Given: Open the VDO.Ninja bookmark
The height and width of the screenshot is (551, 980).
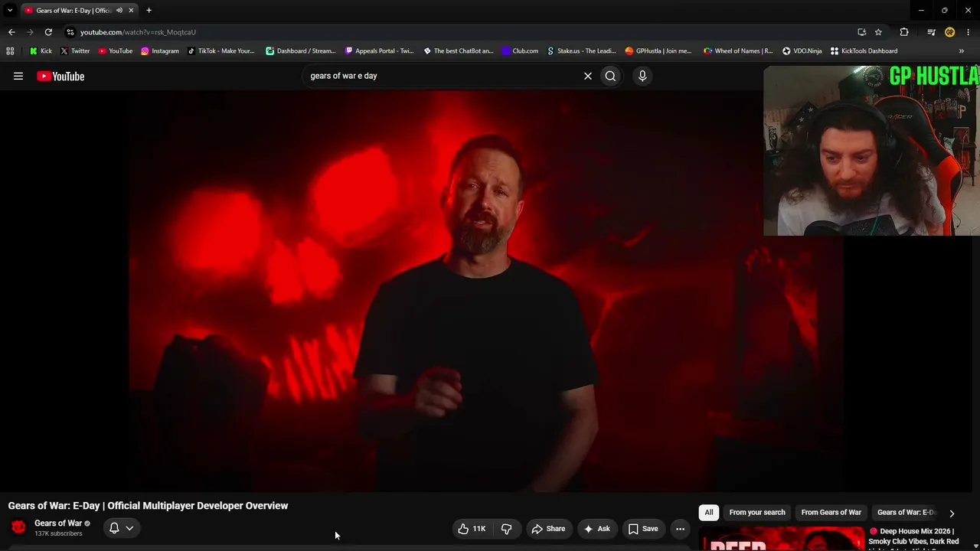Looking at the screenshot, I should click(802, 51).
